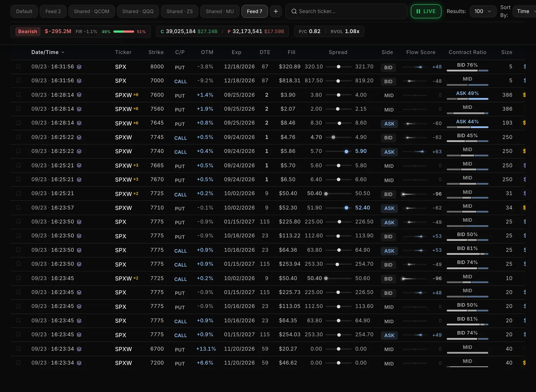The height and width of the screenshot is (392, 536).
Task: Click the BID 81% ratio on 16:23:50 row
Action: (x=467, y=248)
